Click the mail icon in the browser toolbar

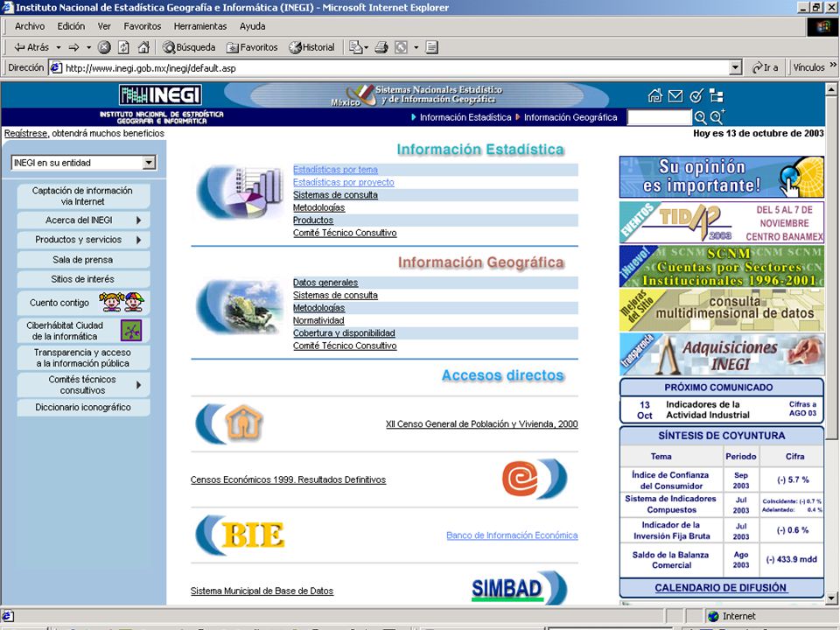[355, 47]
